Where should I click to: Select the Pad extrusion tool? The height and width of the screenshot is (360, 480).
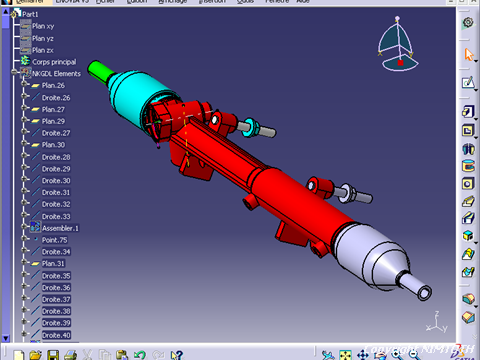[x=468, y=112]
